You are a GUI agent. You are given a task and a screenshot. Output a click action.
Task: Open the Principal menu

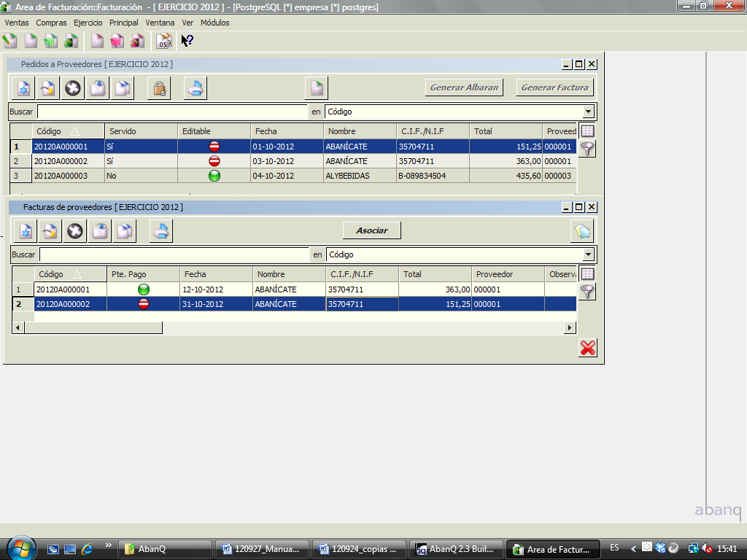coord(123,23)
